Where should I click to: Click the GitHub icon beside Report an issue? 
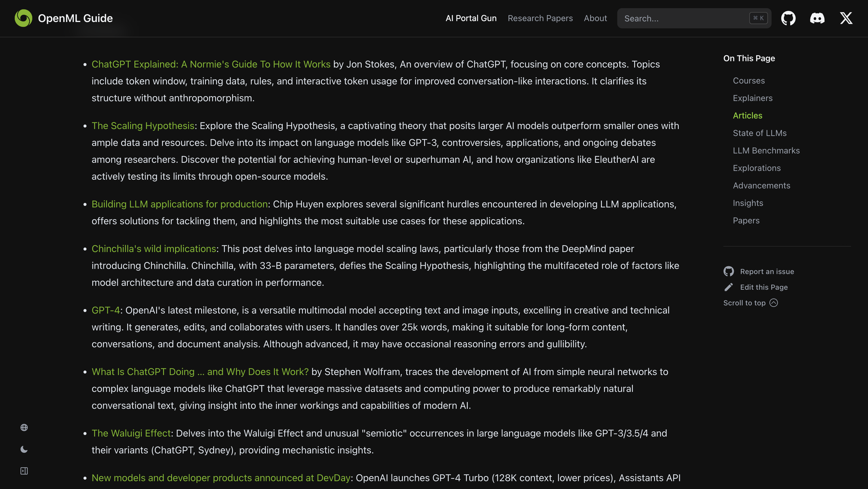pos(728,271)
